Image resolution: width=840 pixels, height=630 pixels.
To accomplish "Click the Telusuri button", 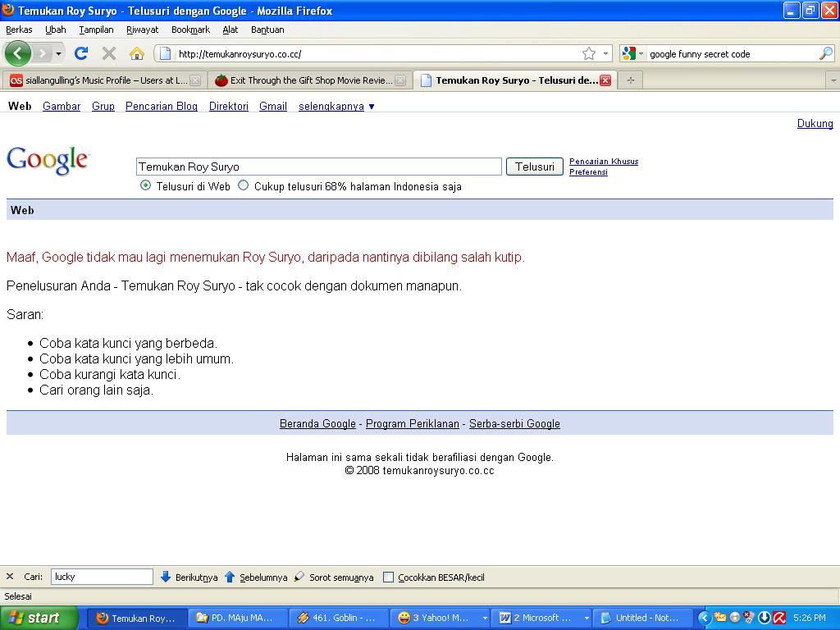I will tap(535, 167).
